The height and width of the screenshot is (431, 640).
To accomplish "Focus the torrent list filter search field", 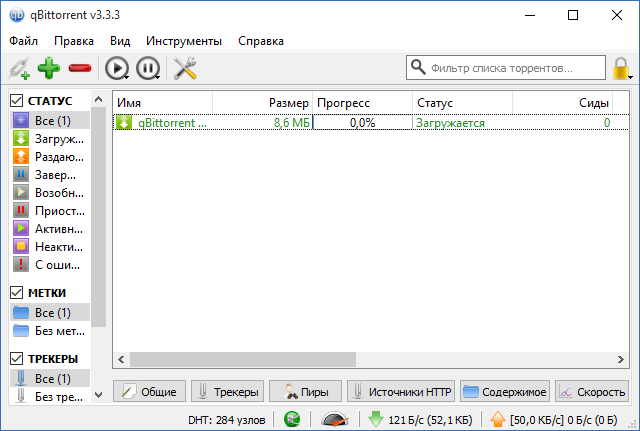I will [506, 68].
